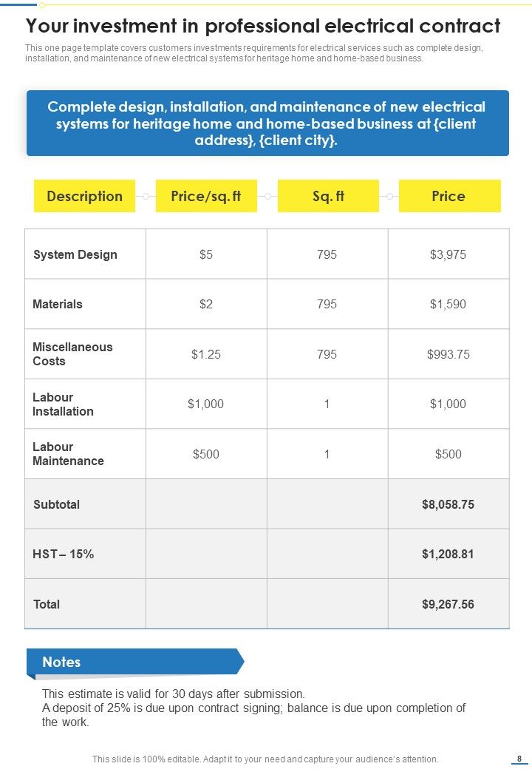Select the page number 8

(x=519, y=759)
